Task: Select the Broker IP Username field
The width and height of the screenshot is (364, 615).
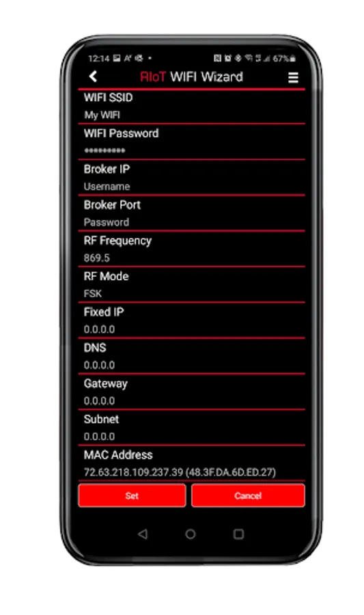Action: click(x=192, y=178)
